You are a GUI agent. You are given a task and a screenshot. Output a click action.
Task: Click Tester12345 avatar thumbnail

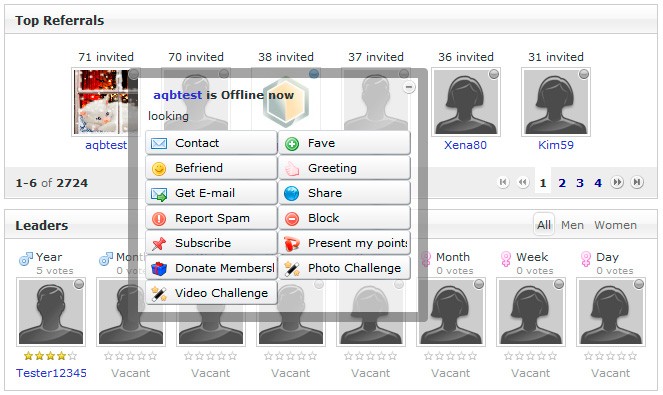pos(51,312)
